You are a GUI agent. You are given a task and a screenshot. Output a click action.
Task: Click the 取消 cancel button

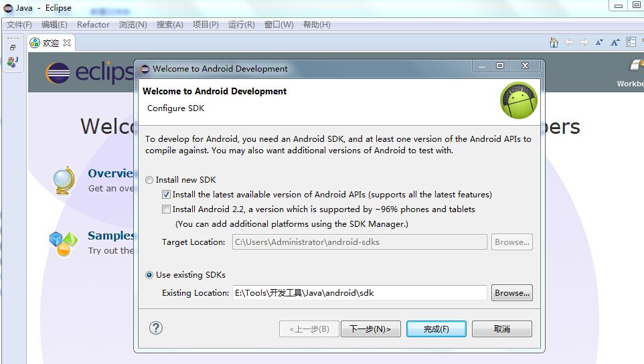click(x=502, y=329)
